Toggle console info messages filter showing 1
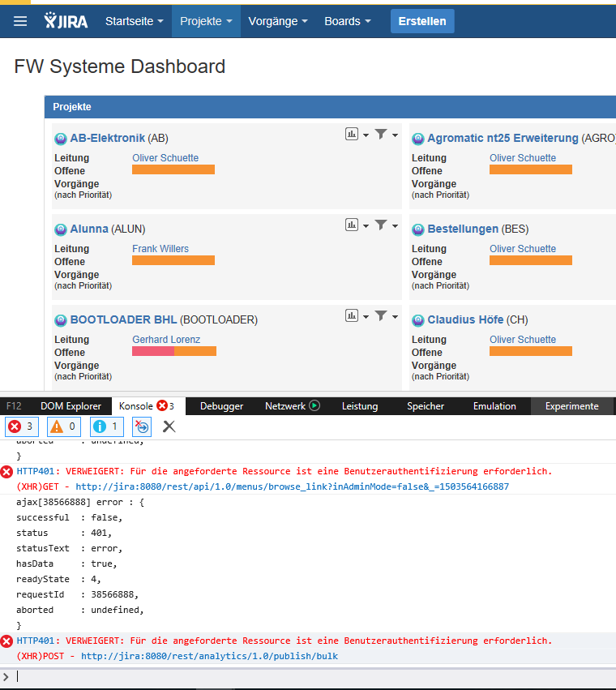This screenshot has height=690, width=616. pos(107,426)
